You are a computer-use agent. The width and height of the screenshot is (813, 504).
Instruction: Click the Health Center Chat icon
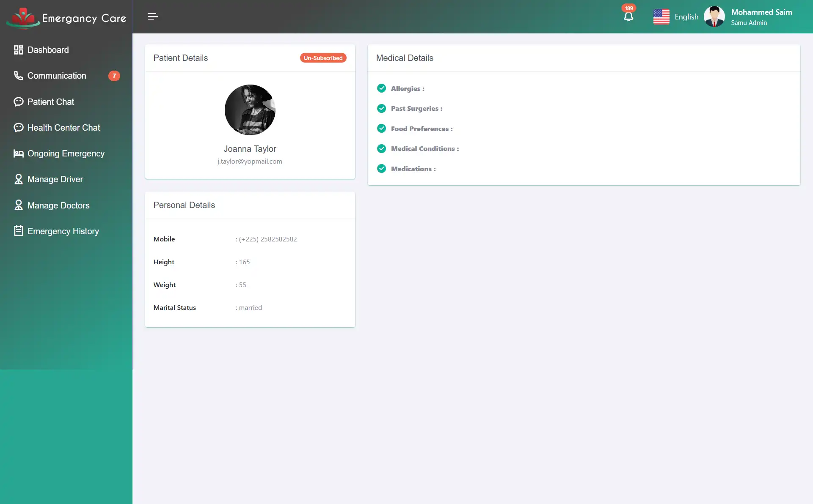tap(18, 127)
